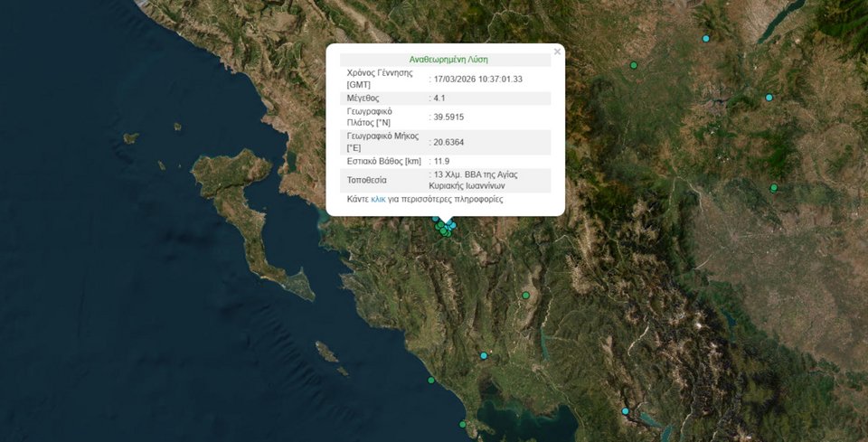This screenshot has width=868, height=442.
Task: Select the green marker just right of popup's top
Action: pyautogui.click(x=634, y=65)
